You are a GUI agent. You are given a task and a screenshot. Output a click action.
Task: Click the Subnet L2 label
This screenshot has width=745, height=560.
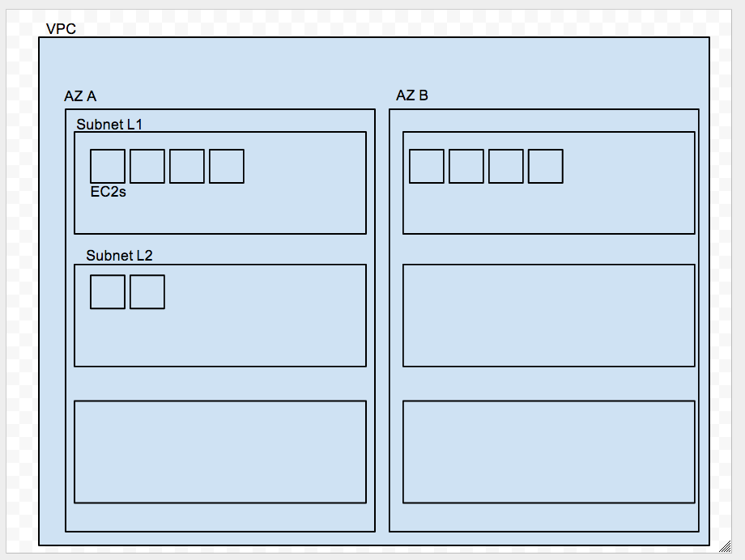[x=119, y=256]
